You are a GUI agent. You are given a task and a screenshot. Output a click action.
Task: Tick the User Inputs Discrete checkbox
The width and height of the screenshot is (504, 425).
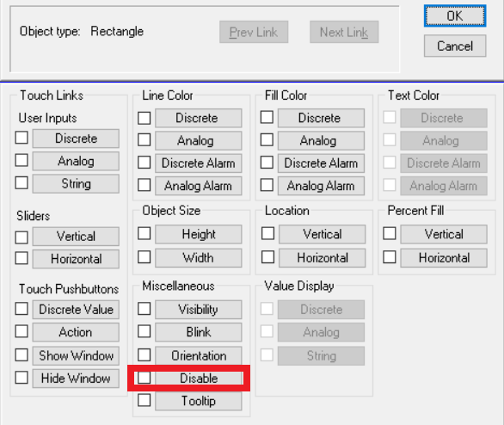22,138
